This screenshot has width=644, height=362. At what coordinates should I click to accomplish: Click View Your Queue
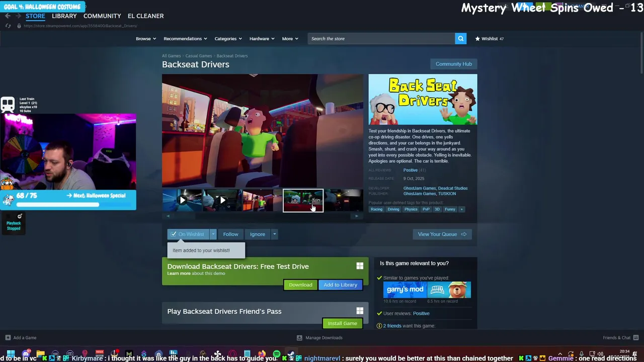(x=442, y=234)
